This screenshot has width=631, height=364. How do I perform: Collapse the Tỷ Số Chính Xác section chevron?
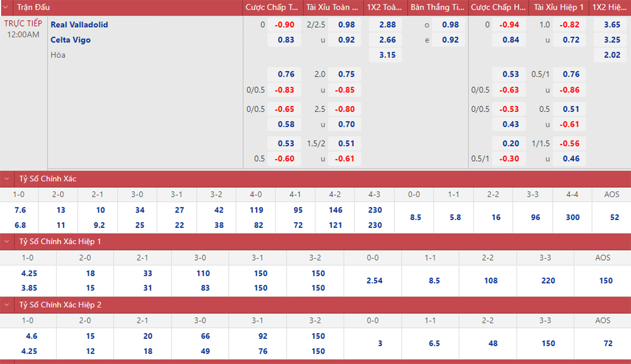[x=6, y=179]
